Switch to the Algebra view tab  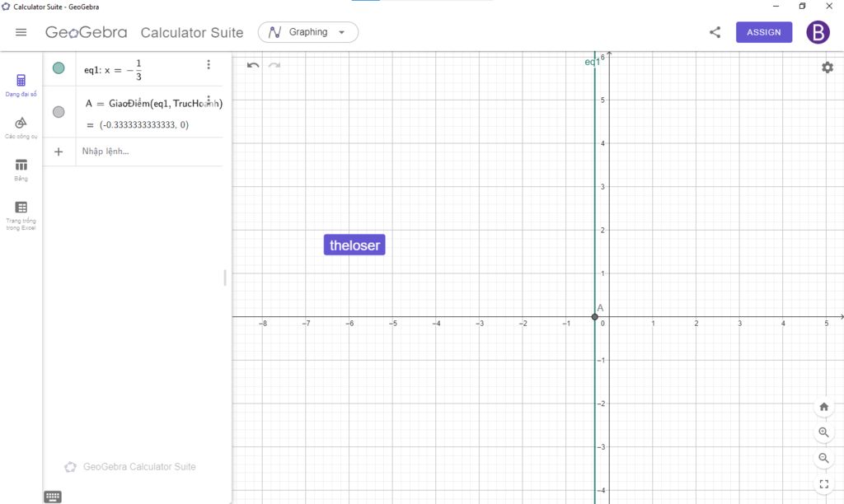(x=21, y=85)
